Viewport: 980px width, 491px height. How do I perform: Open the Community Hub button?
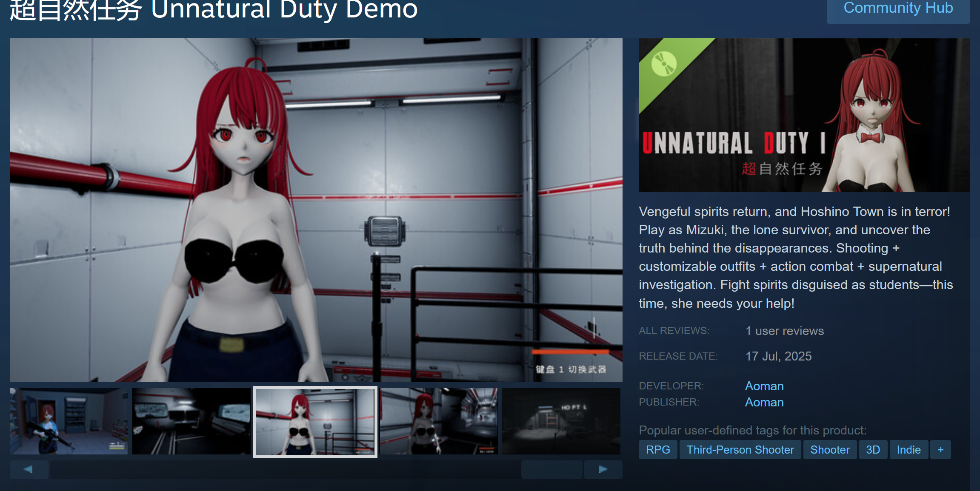coord(898,9)
